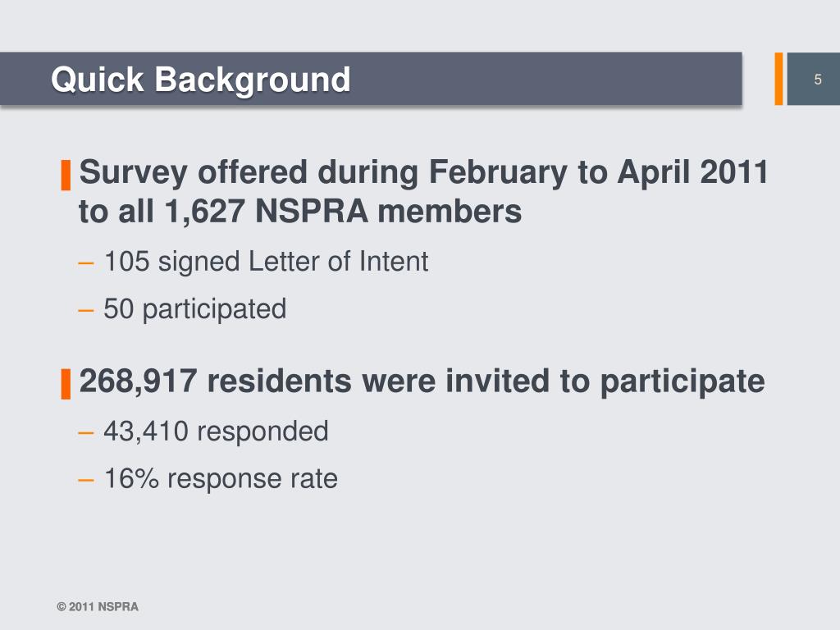Click the orange bar beside slide number
The width and height of the screenshot is (840, 630).
(x=779, y=79)
